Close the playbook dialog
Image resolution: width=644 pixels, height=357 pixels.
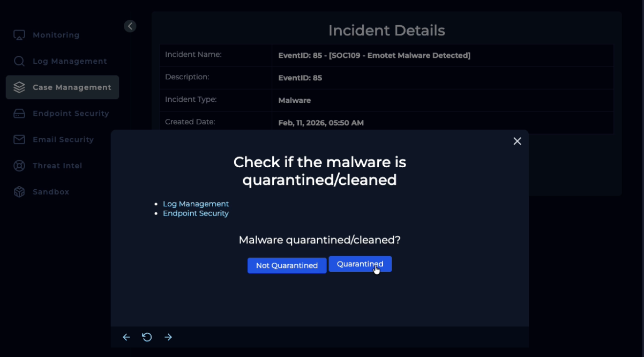517,141
